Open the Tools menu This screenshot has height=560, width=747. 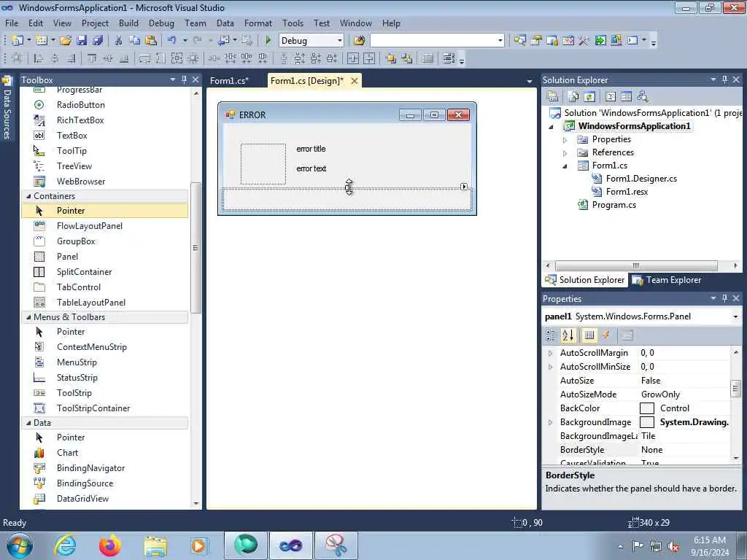point(293,23)
